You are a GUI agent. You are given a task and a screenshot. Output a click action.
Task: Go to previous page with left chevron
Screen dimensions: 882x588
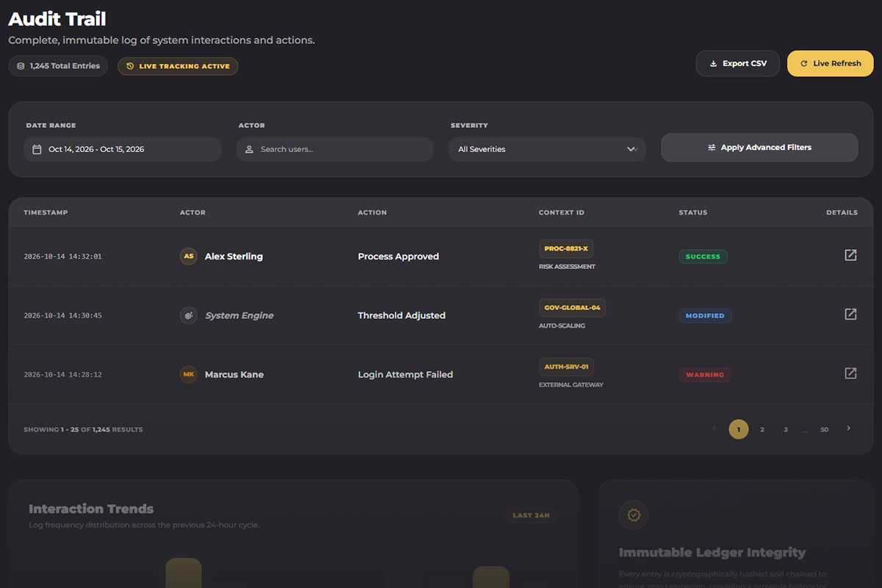click(714, 429)
